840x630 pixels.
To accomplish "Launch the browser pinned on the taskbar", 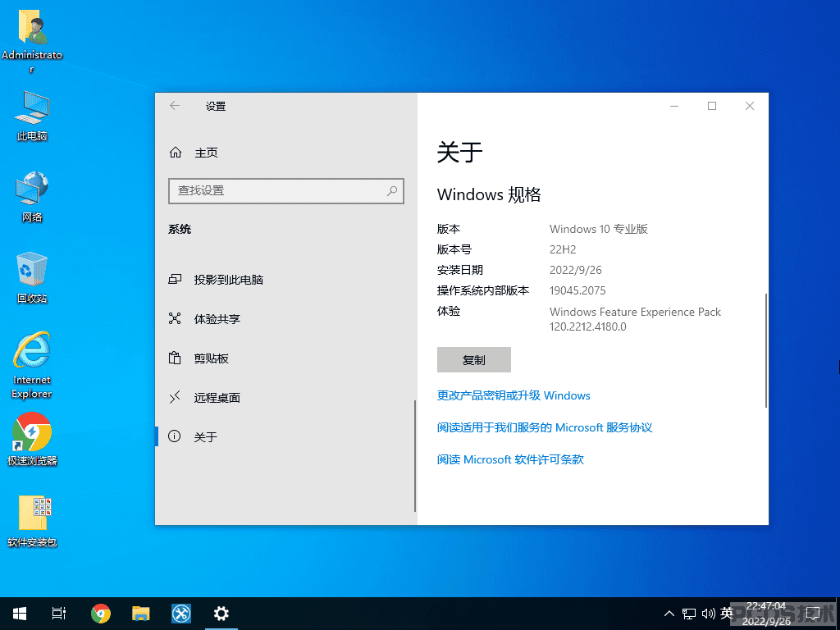I will 101,614.
